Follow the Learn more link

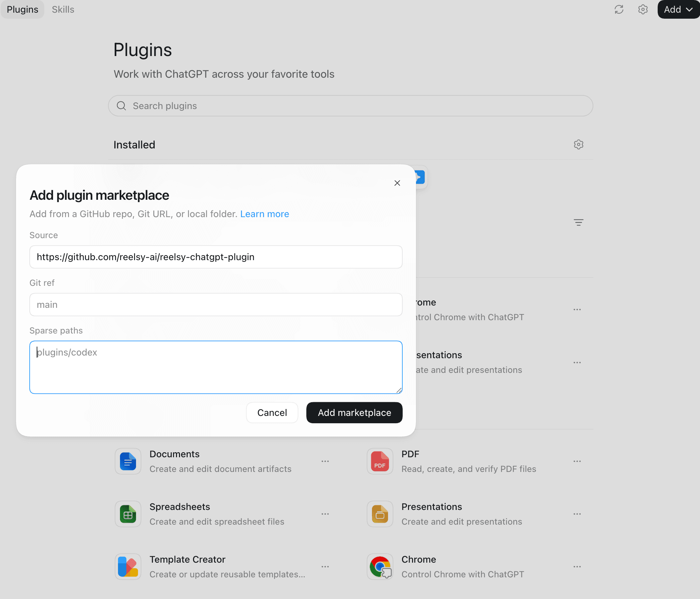(265, 214)
